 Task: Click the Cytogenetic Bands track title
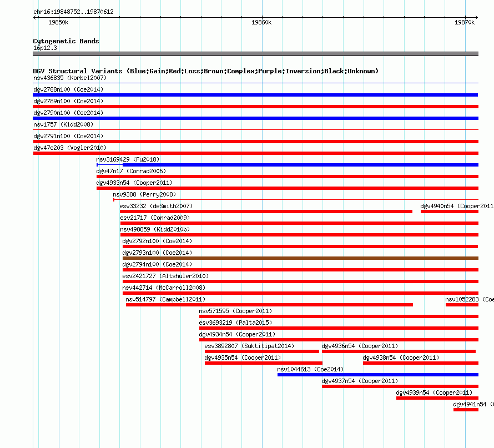pyautogui.click(x=66, y=41)
